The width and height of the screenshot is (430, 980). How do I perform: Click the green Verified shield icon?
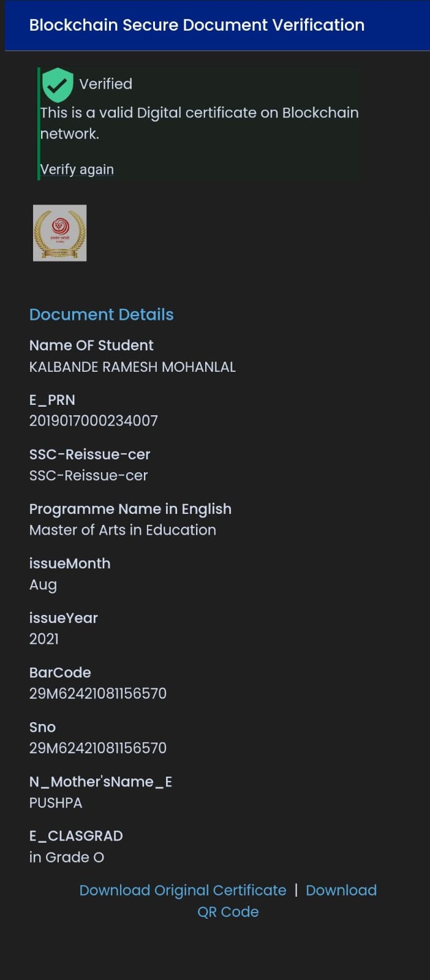click(58, 85)
